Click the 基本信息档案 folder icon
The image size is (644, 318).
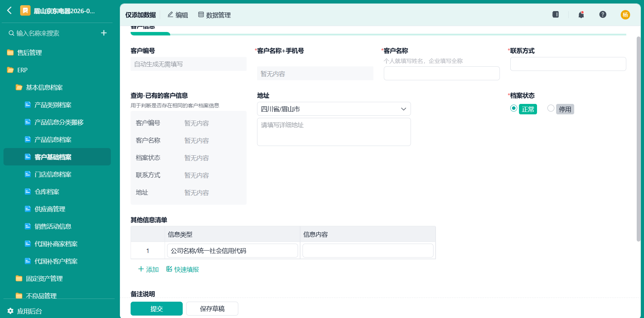[19, 87]
